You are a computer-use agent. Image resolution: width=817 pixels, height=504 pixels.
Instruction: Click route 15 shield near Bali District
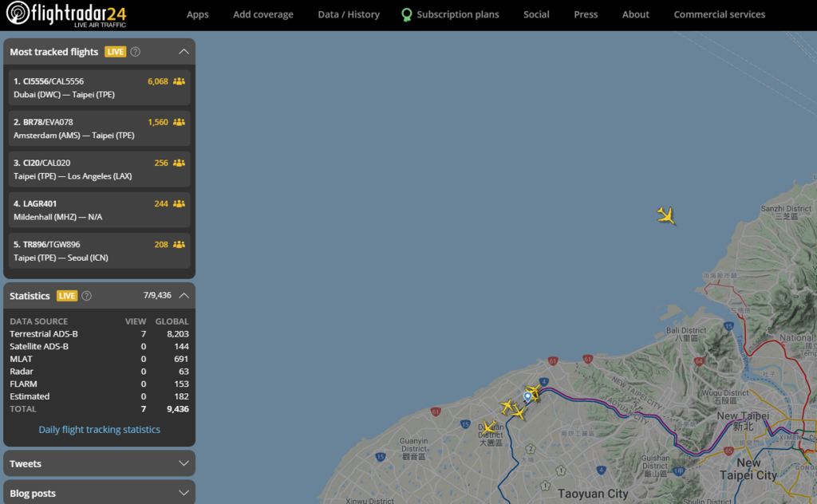coord(728,326)
